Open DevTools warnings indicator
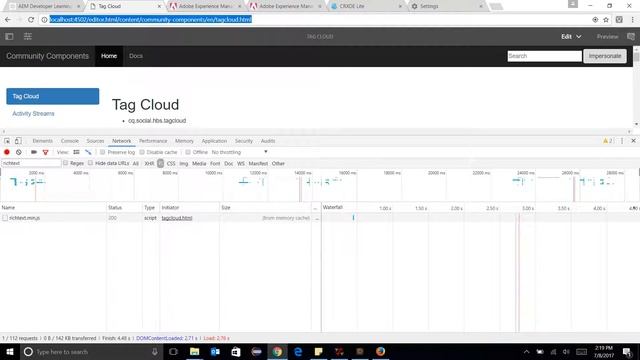Screen dimensions: 640x360 pyautogui.click(x=607, y=141)
